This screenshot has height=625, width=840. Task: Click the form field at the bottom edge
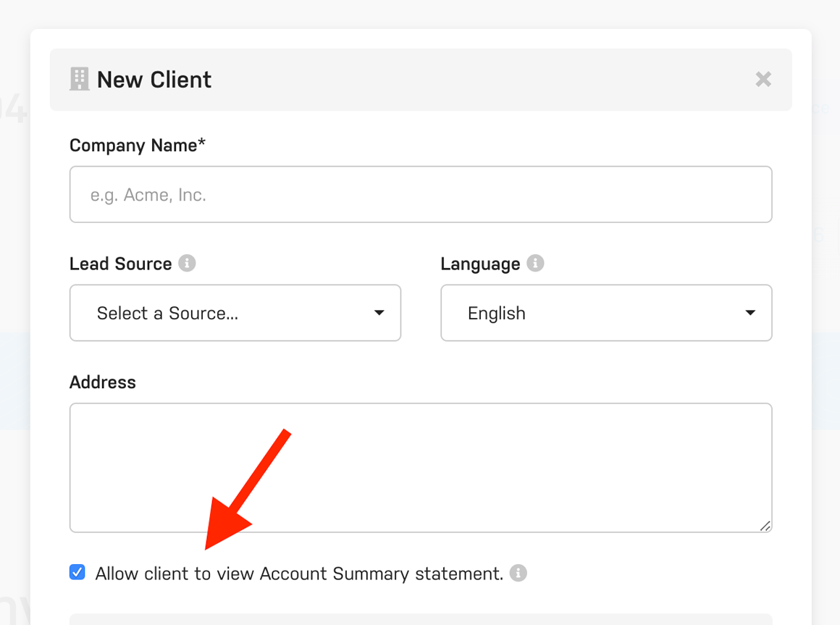(x=421, y=621)
